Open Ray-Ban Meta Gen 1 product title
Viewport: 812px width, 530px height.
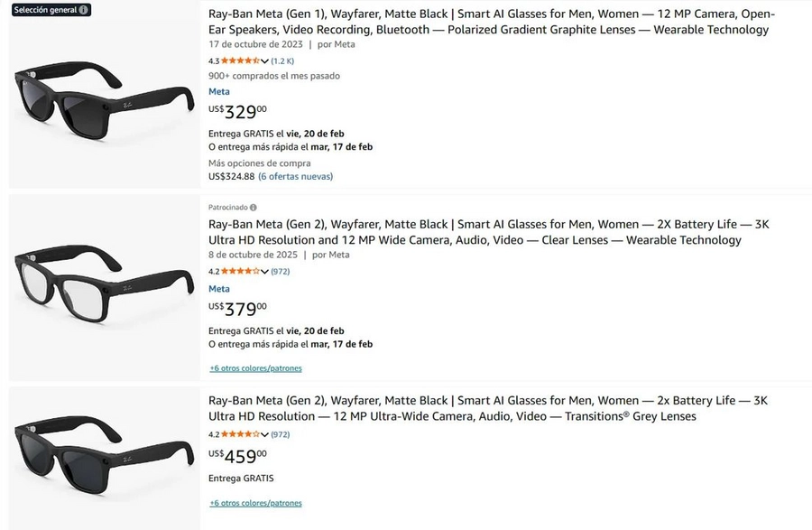click(x=492, y=22)
